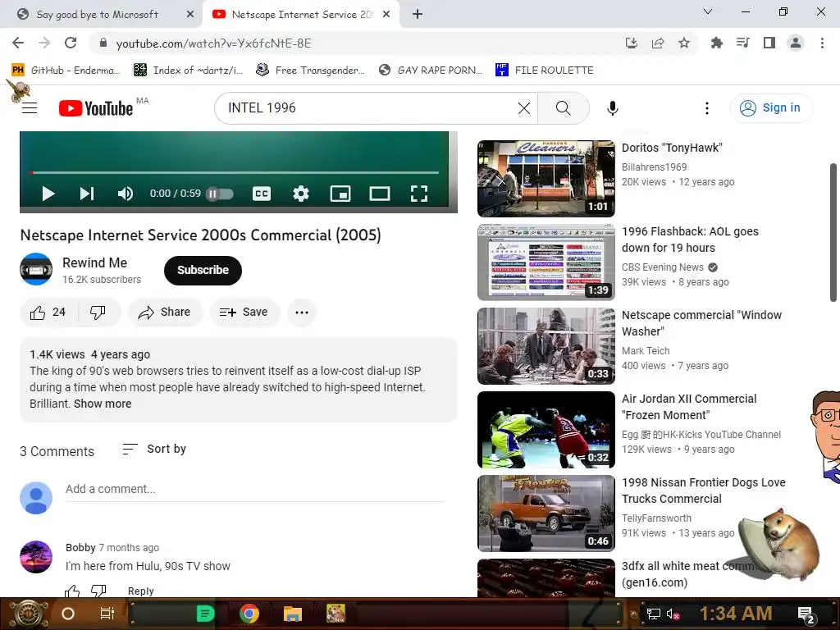This screenshot has height=630, width=840.
Task: Subscribe to Rewind Me channel
Action: pos(203,271)
